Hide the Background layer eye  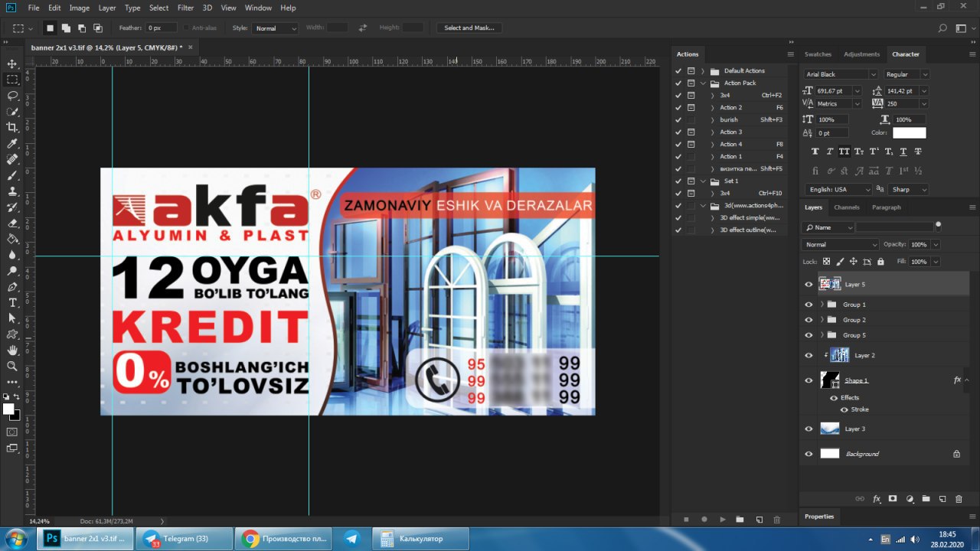click(808, 454)
